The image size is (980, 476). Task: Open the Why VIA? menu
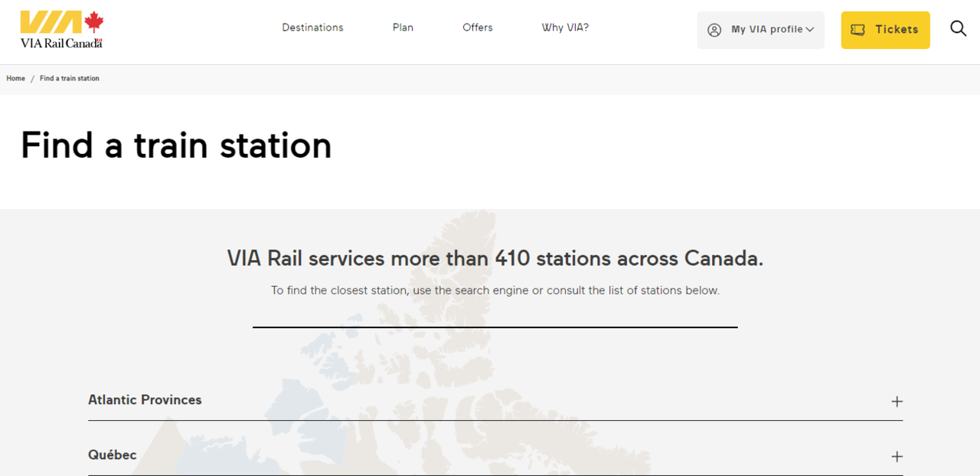(x=565, y=28)
